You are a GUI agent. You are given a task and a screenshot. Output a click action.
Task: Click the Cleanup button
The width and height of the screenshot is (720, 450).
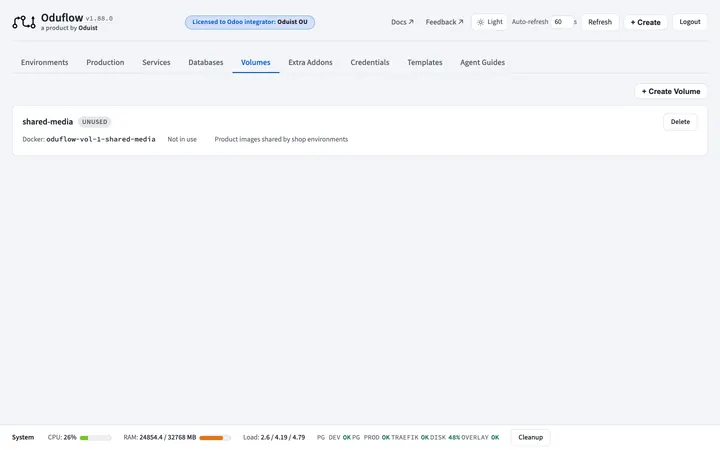pos(530,438)
